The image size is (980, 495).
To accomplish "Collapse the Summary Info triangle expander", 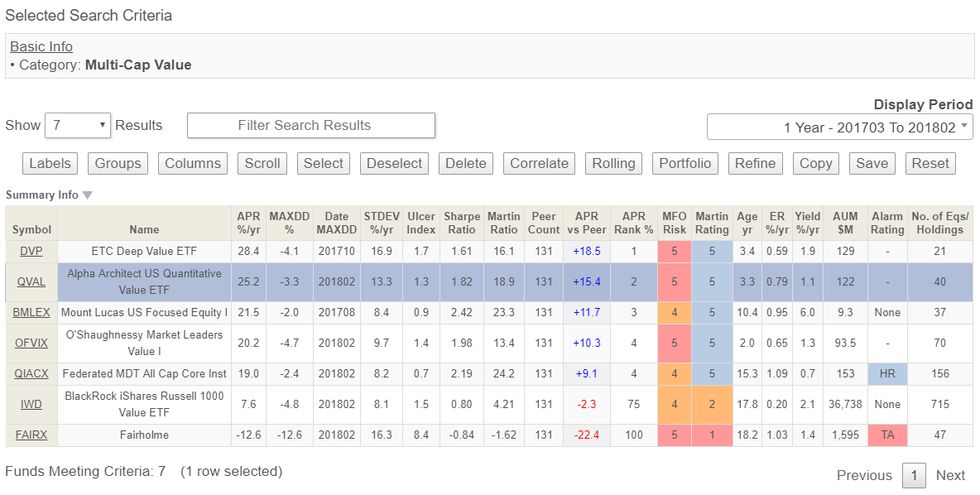I will (x=88, y=195).
